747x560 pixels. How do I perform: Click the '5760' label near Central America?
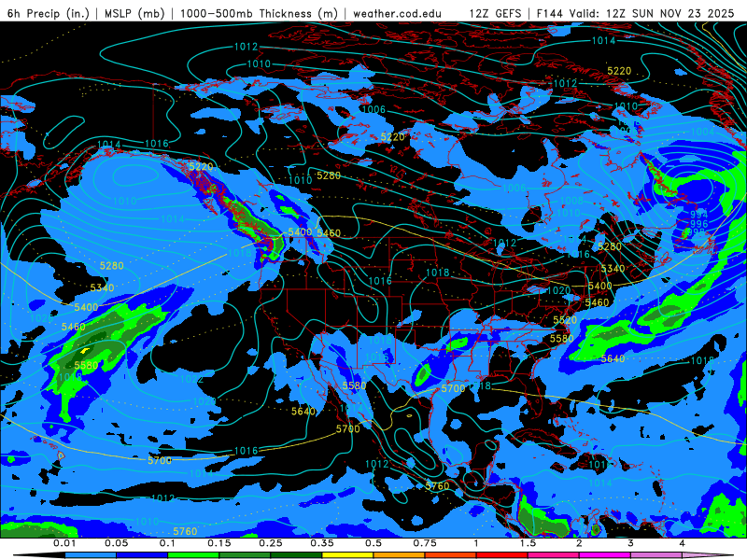point(437,485)
